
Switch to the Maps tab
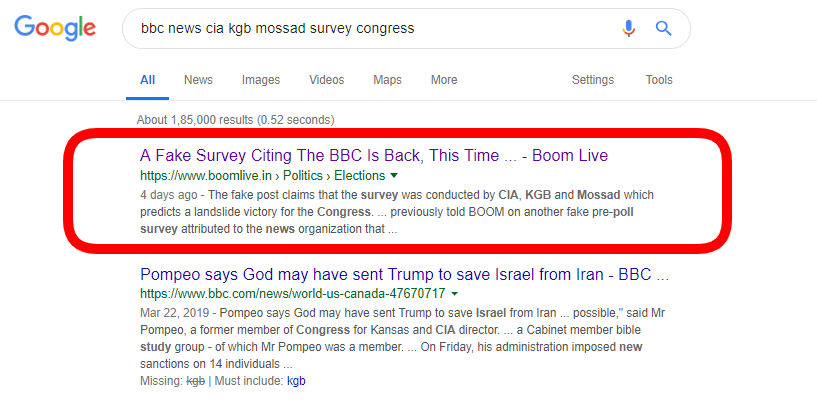pos(387,80)
